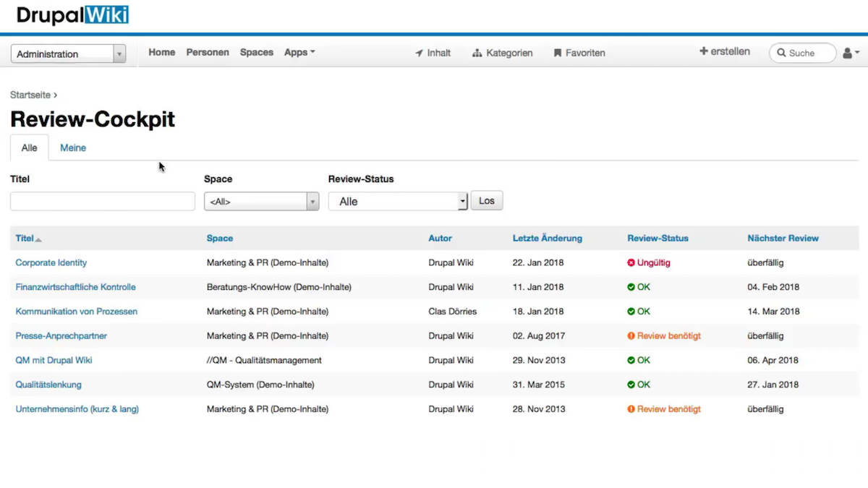Viewport: 868px width, 488px height.
Task: Switch to the Meine tab
Action: pos(73,147)
